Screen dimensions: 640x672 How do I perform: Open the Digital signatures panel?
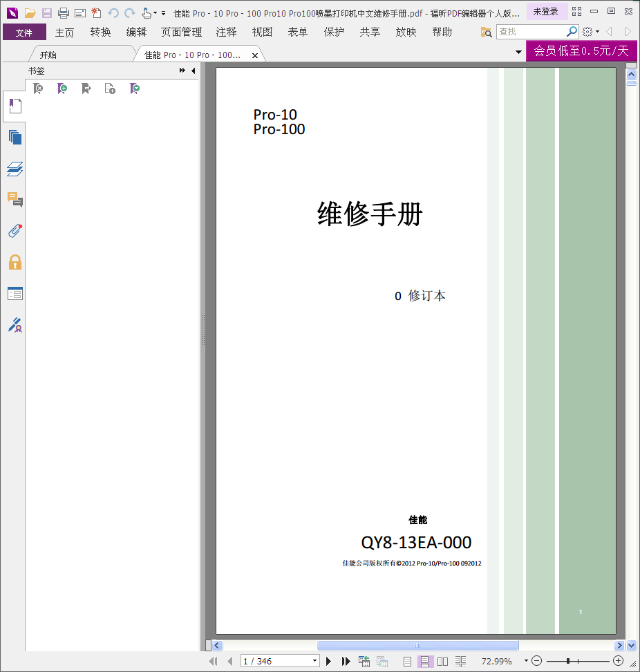[15, 326]
